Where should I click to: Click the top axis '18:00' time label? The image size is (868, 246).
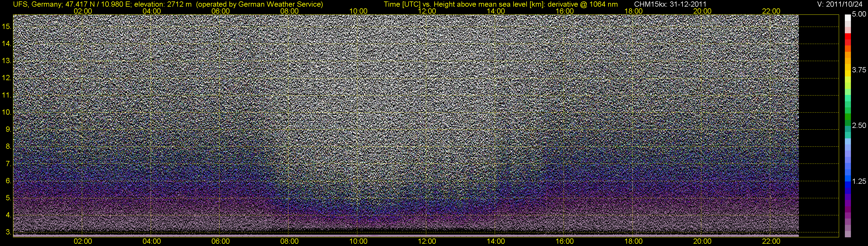[x=633, y=11]
